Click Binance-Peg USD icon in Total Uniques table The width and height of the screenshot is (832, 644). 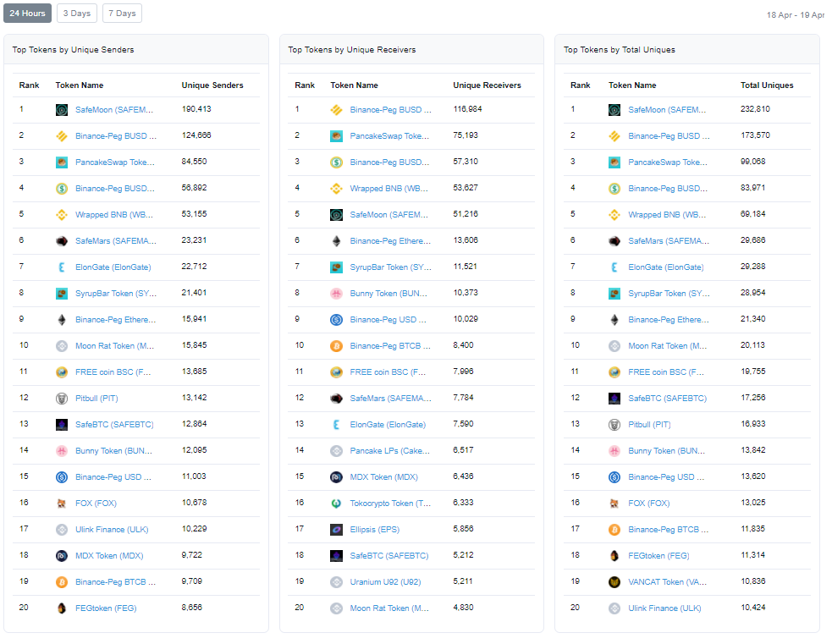(x=614, y=477)
